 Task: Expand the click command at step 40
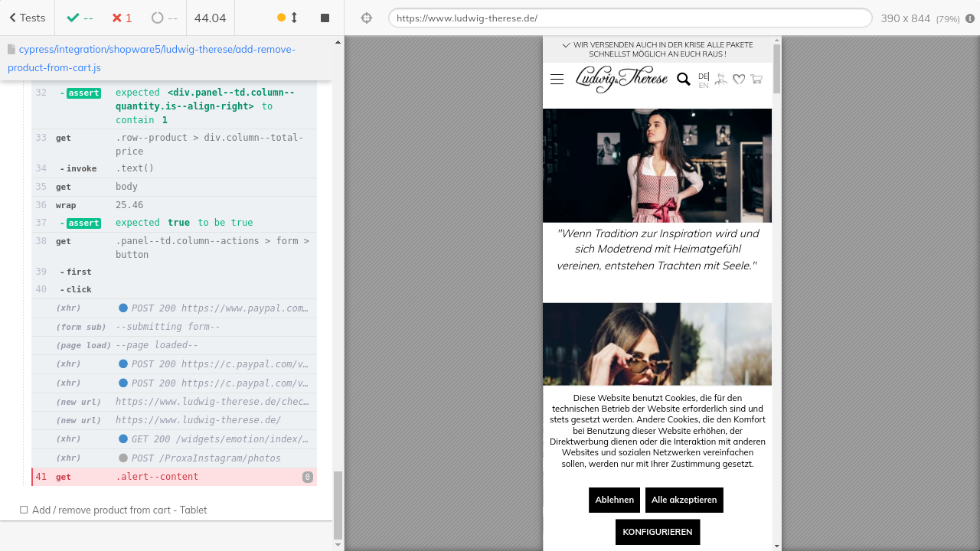(x=79, y=289)
